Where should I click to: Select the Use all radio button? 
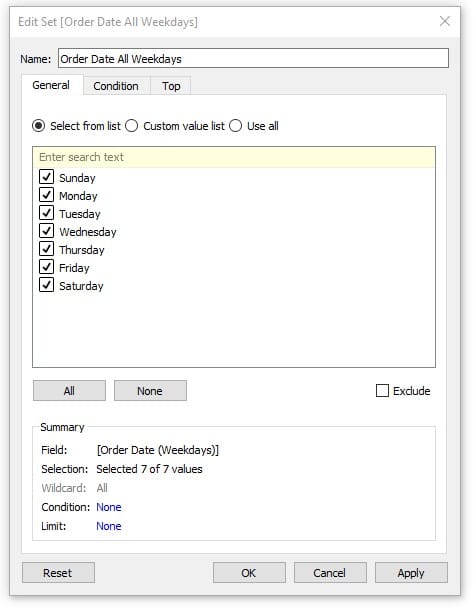(235, 126)
